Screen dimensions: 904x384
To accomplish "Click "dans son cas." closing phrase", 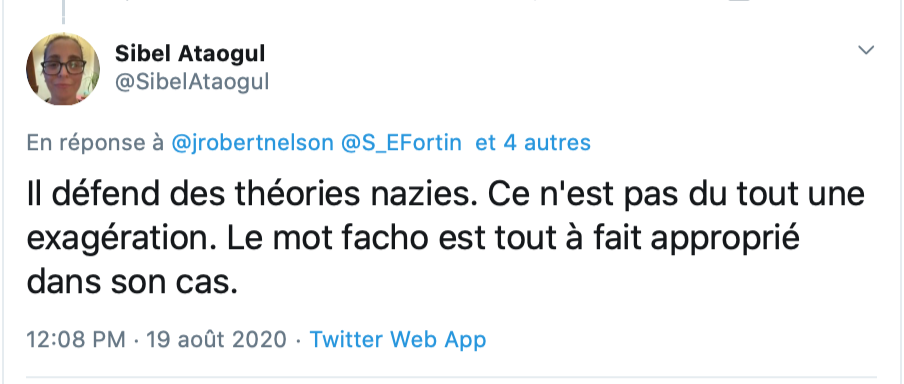I will point(132,283).
